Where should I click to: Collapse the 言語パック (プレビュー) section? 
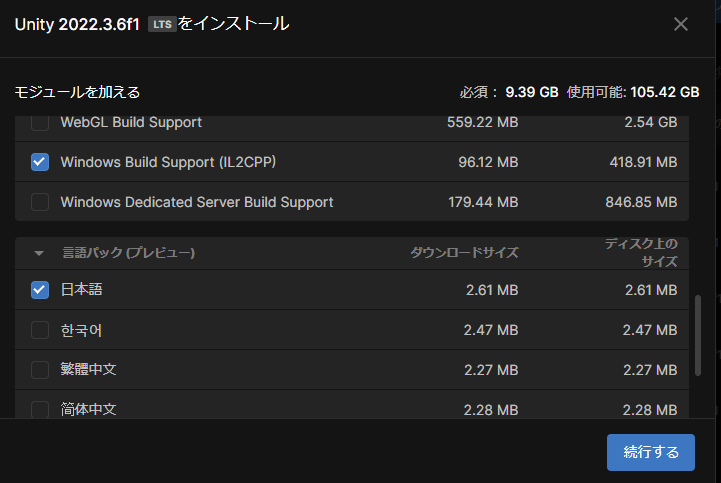40,253
